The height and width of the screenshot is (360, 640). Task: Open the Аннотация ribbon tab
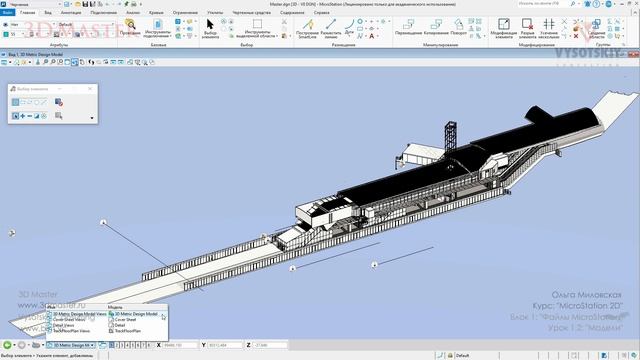pos(71,13)
